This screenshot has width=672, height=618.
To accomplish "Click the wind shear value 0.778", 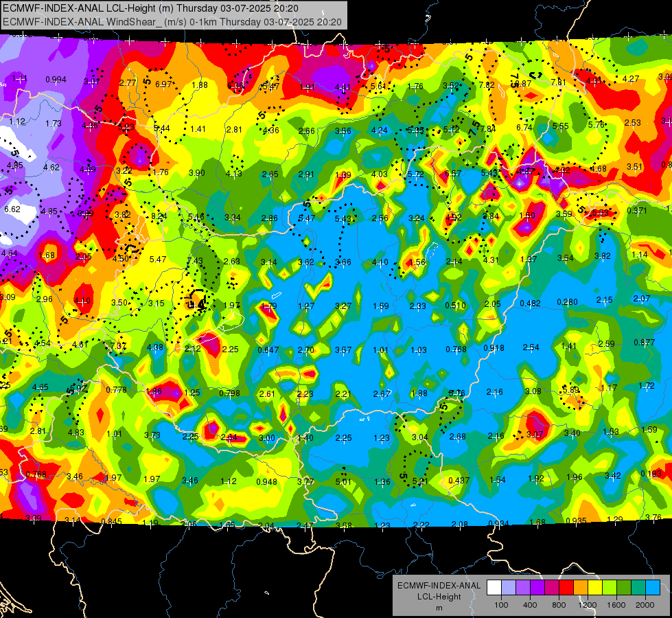I will click(116, 390).
